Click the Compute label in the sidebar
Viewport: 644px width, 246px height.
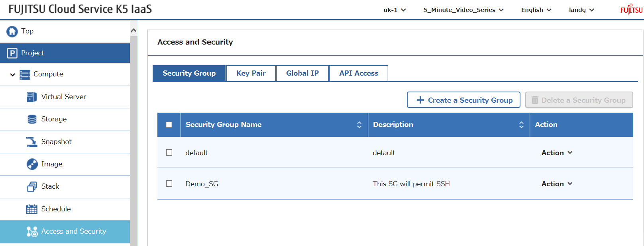click(48, 74)
